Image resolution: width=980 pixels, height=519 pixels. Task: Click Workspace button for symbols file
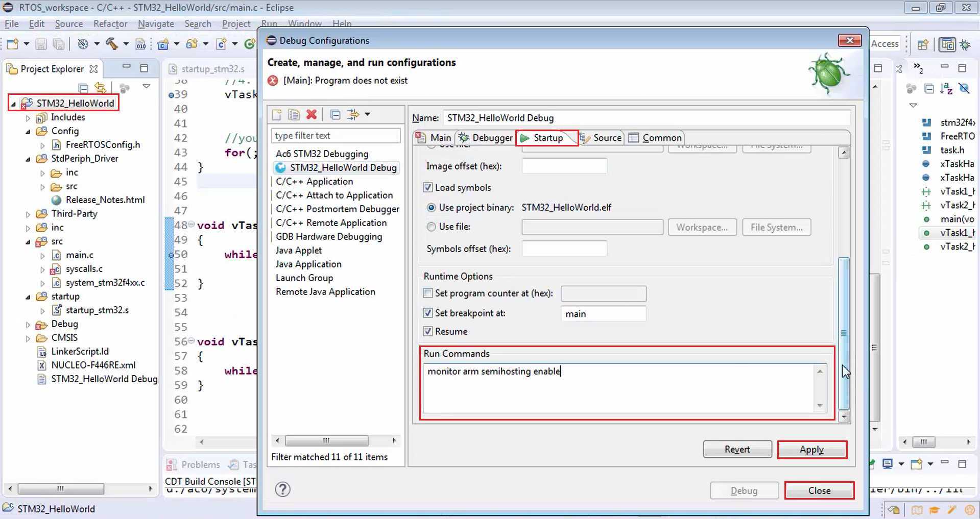pyautogui.click(x=702, y=227)
